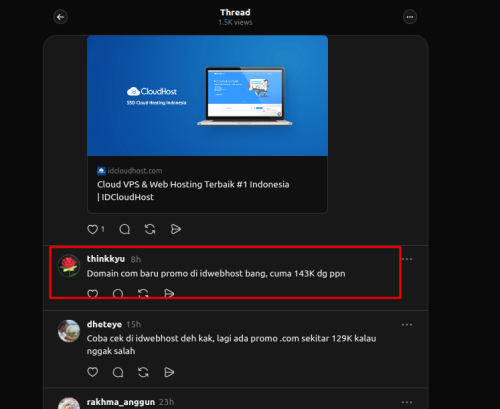This screenshot has height=409, width=500.
Task: Like dheteye's reply
Action: coord(92,372)
